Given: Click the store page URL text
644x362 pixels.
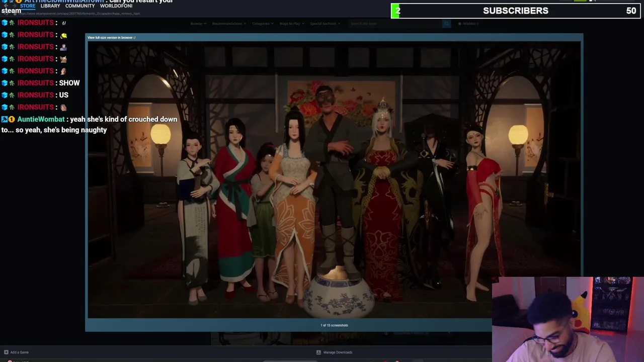Looking at the screenshot, I should 79,14.
